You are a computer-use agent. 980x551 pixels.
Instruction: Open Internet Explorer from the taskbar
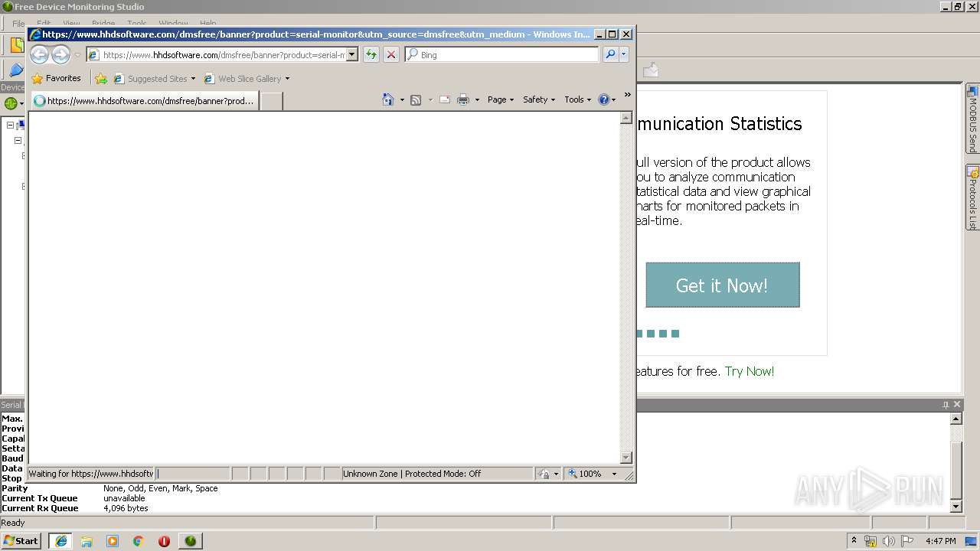[x=61, y=540]
